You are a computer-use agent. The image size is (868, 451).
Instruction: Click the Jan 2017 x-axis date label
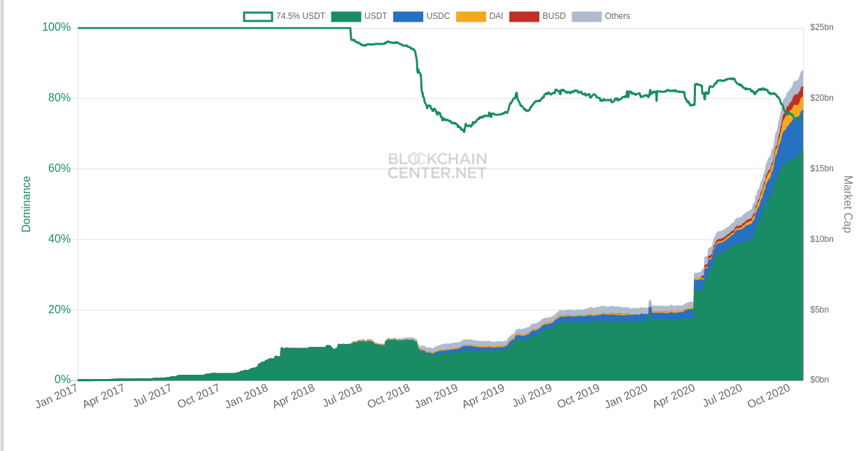57,396
